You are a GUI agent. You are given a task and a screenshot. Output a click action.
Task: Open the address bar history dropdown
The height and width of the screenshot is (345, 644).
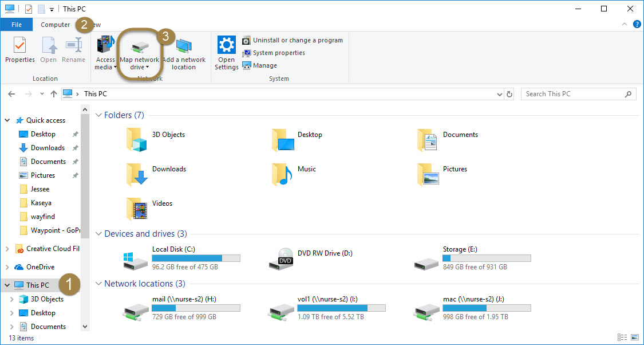pyautogui.click(x=499, y=94)
